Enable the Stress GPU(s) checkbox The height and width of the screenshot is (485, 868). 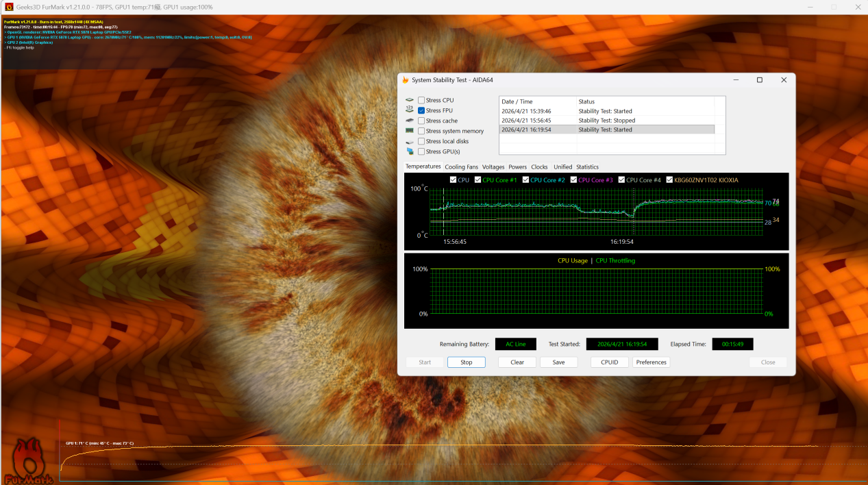(421, 151)
